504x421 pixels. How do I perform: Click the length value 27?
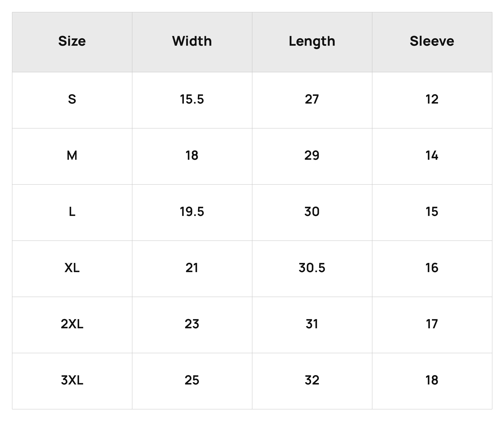[x=312, y=99]
